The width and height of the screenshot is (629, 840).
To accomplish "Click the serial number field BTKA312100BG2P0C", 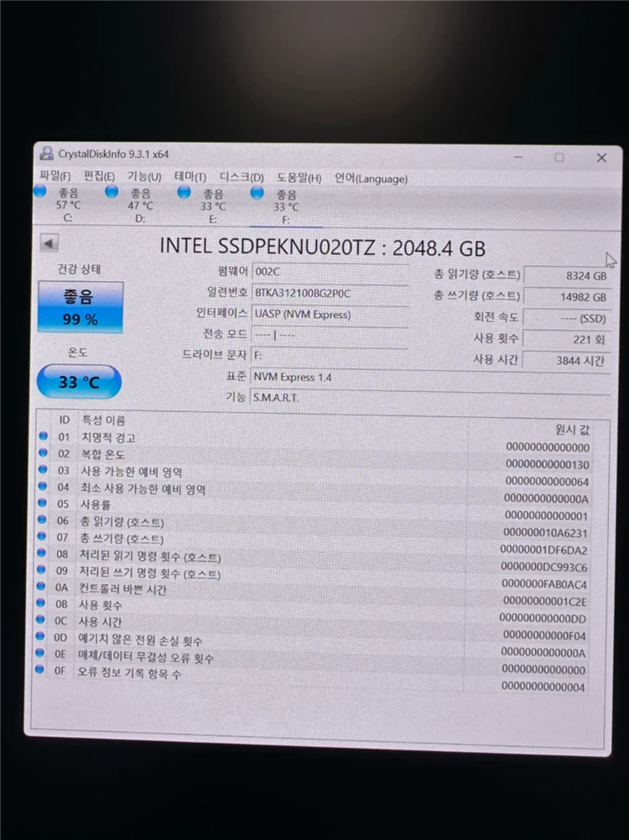I will click(330, 293).
